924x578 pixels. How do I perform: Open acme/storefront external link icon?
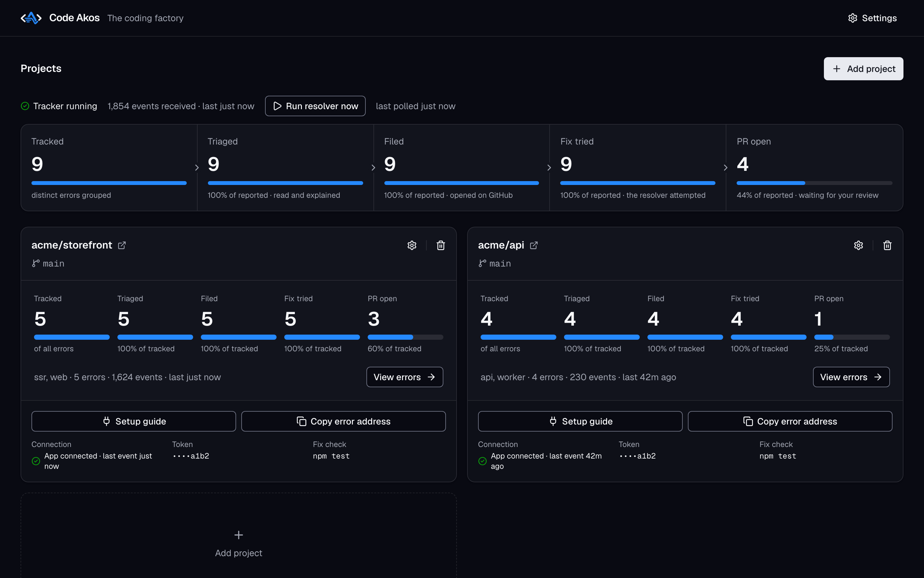[x=122, y=245]
